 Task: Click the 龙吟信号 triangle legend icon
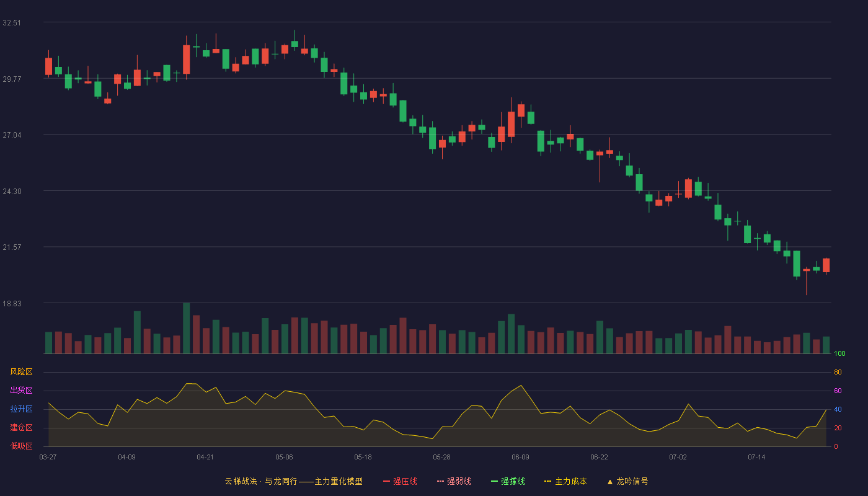pyautogui.click(x=610, y=481)
